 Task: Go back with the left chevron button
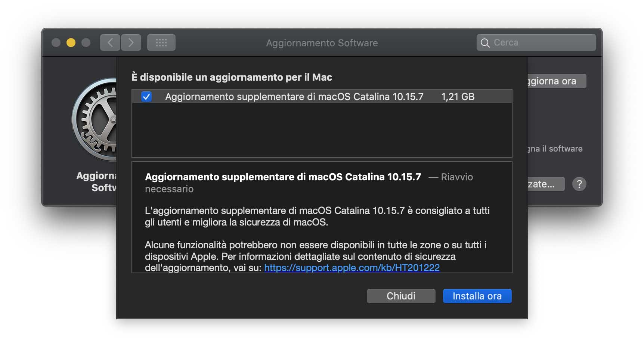tap(110, 43)
